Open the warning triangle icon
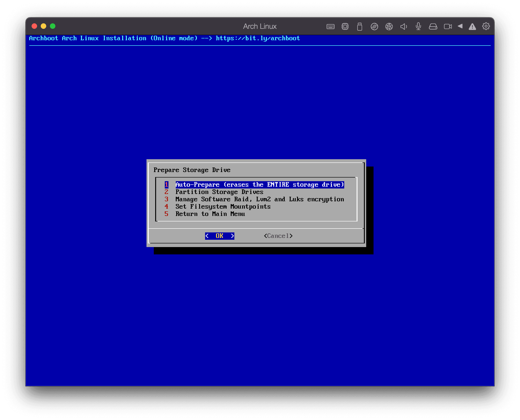This screenshot has width=520, height=420. point(472,26)
